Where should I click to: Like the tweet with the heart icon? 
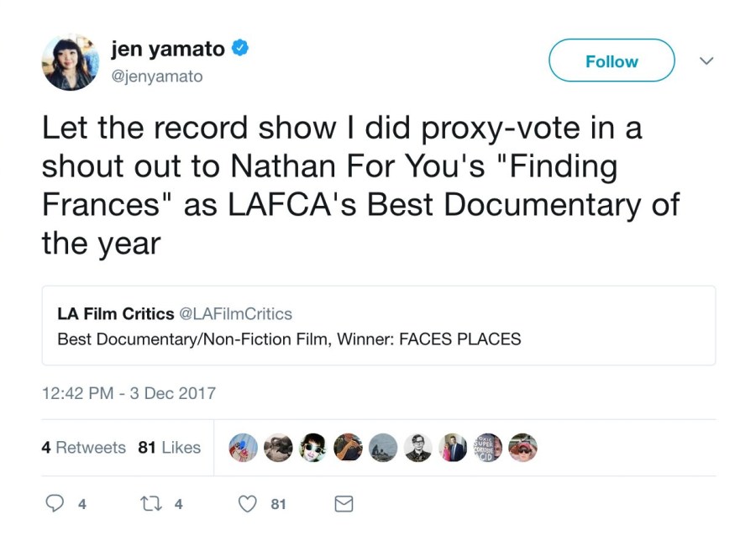tap(248, 504)
